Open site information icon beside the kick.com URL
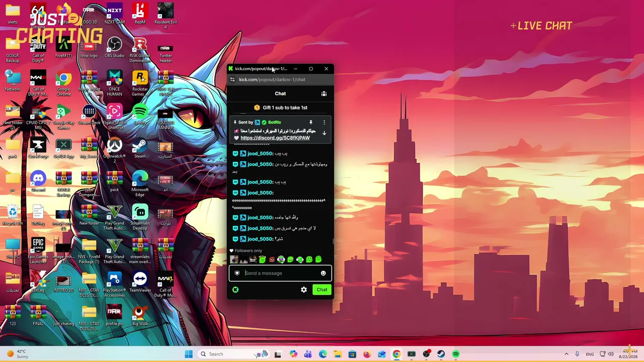The height and width of the screenshot is (362, 644). (232, 79)
